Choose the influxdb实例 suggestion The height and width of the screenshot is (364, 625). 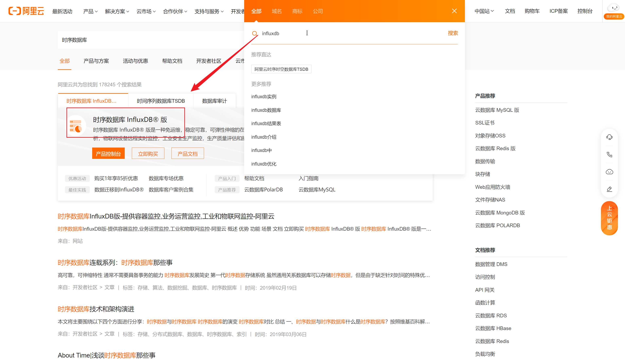264,97
